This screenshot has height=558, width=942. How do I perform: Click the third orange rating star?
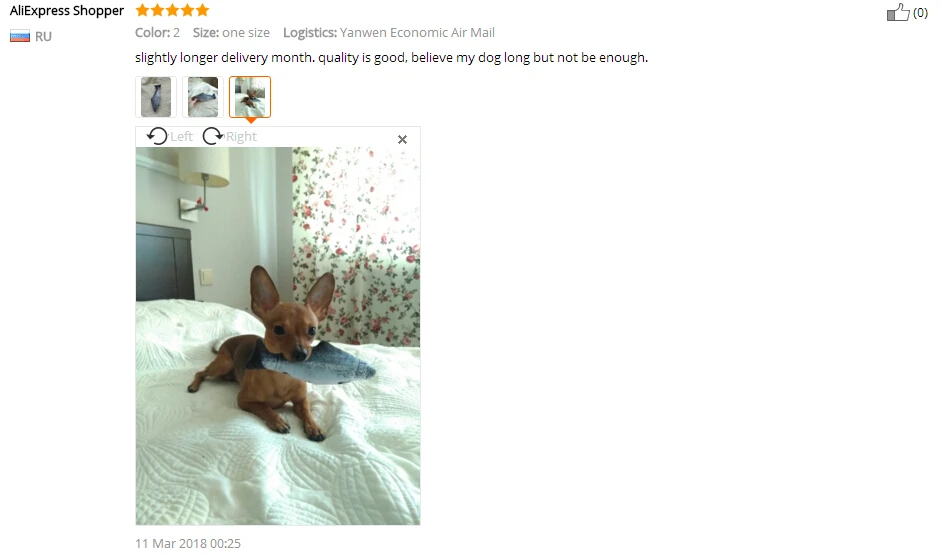point(172,10)
